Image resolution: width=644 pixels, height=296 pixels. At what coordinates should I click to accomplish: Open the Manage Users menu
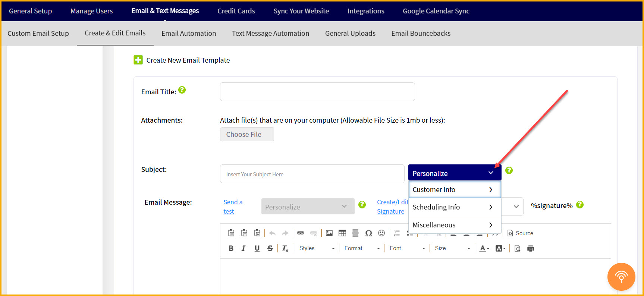tap(92, 11)
